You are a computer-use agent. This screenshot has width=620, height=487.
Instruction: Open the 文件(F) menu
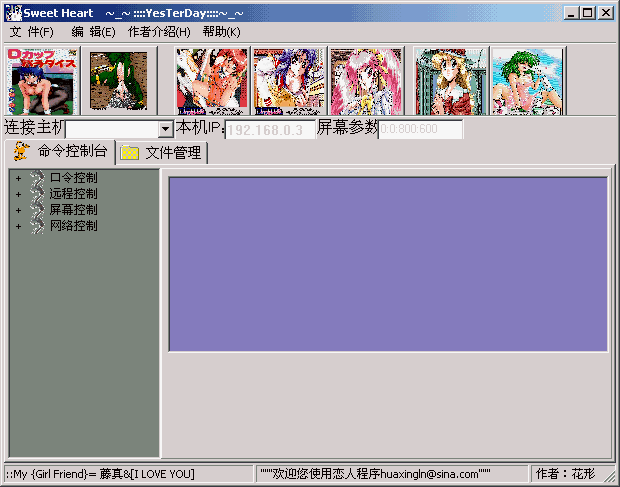(x=32, y=32)
